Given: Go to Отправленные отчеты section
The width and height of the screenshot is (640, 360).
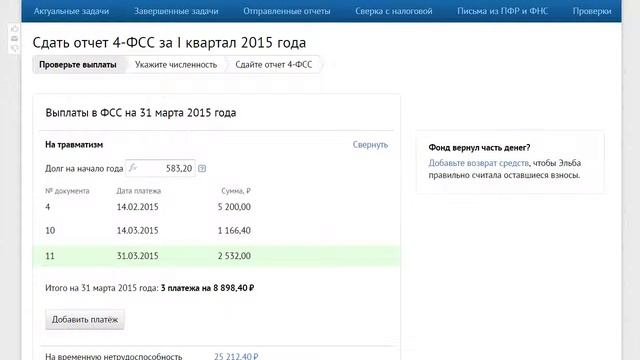Looking at the screenshot, I should click(x=287, y=11).
